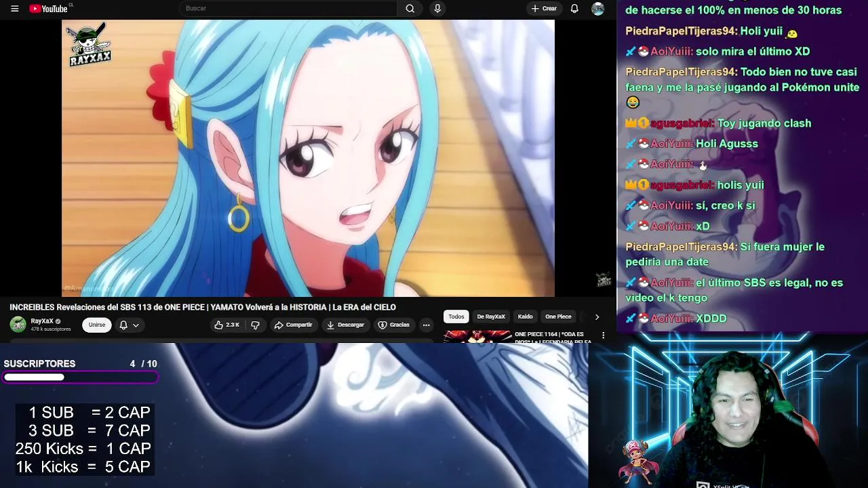
Task: Open the Crear upload menu
Action: click(x=544, y=8)
